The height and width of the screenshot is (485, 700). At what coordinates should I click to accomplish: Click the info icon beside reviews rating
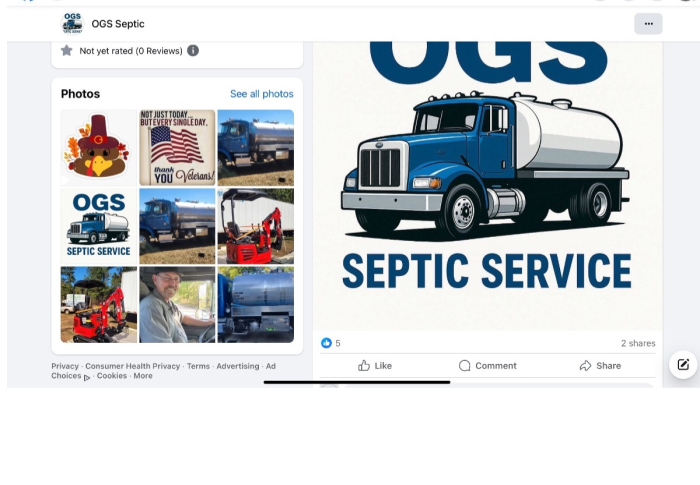(193, 51)
